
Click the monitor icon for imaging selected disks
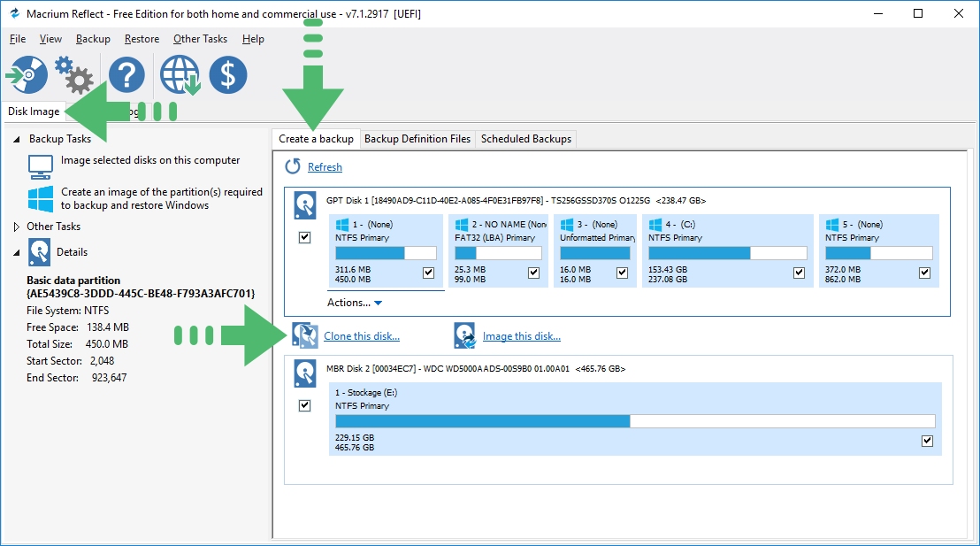pyautogui.click(x=41, y=166)
